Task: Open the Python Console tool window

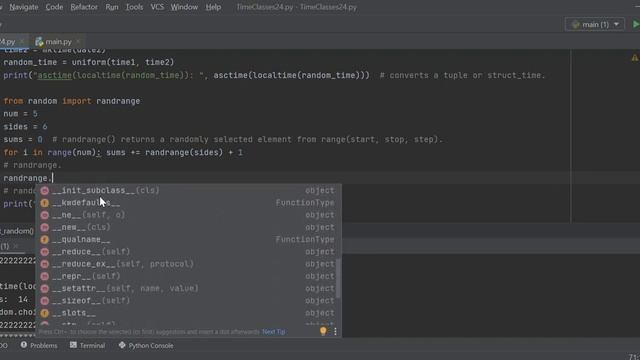Action: tap(146, 346)
